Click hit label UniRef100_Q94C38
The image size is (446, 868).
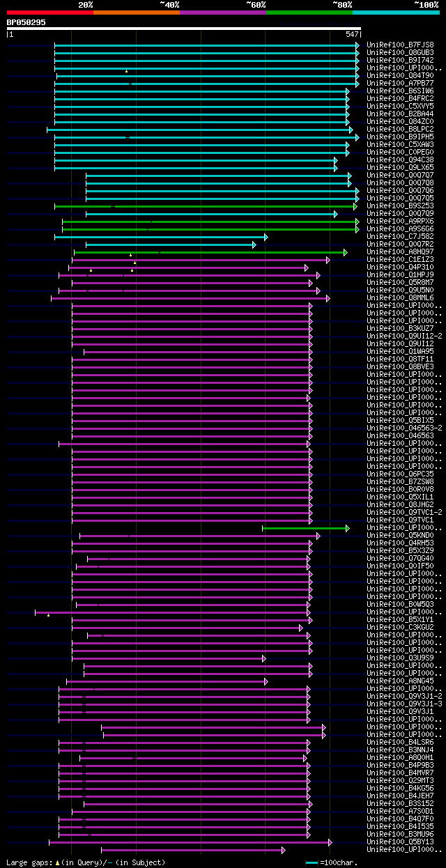(x=400, y=160)
